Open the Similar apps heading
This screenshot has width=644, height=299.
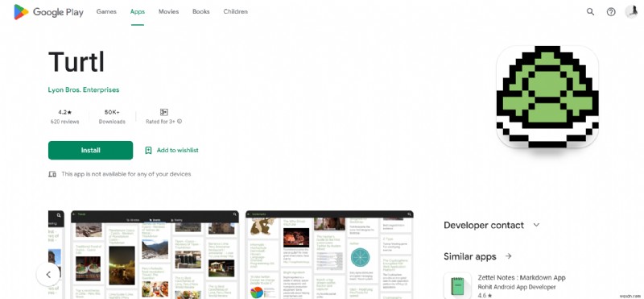[x=470, y=256]
